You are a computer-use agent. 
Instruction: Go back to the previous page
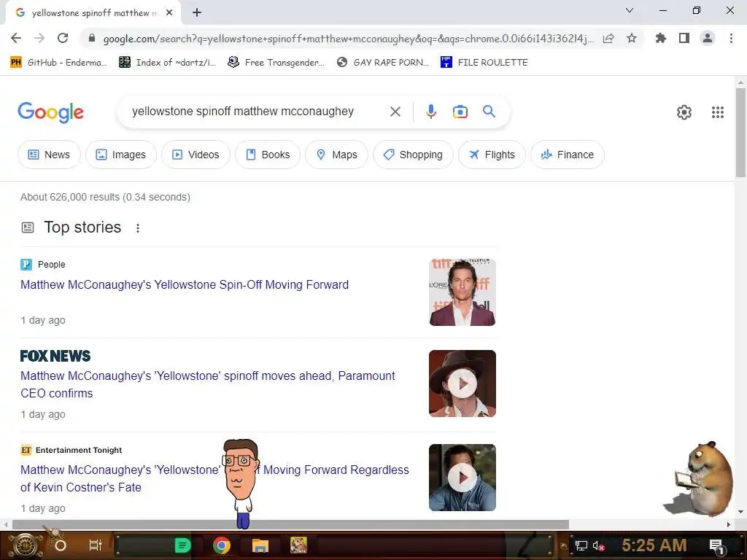16,38
